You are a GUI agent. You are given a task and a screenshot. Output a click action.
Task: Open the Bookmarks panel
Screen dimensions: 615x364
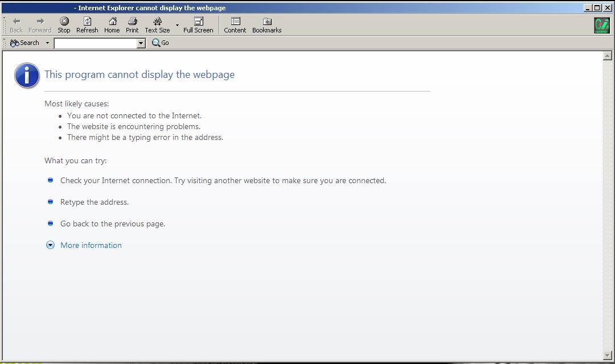[266, 25]
